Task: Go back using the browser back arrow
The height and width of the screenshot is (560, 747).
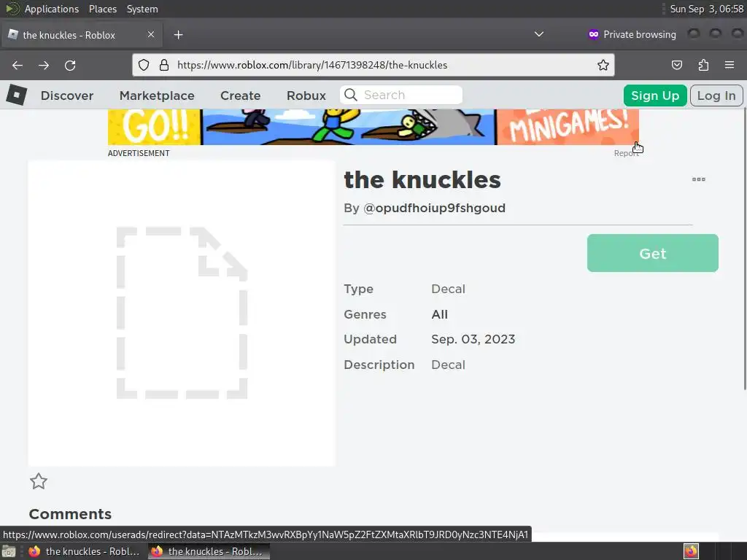Action: pyautogui.click(x=18, y=65)
